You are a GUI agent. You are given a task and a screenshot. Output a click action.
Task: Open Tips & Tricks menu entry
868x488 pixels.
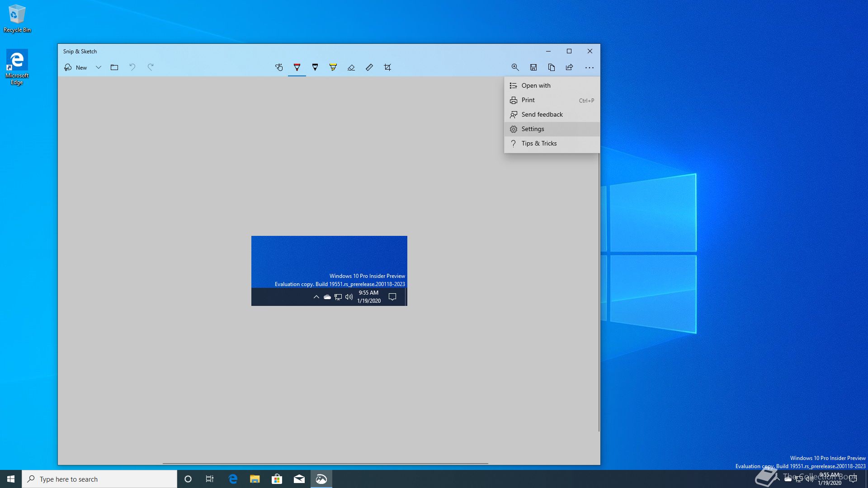552,143
